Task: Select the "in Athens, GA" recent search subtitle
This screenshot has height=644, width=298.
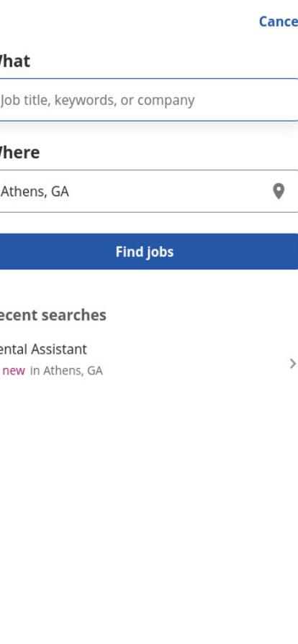Action: point(66,370)
